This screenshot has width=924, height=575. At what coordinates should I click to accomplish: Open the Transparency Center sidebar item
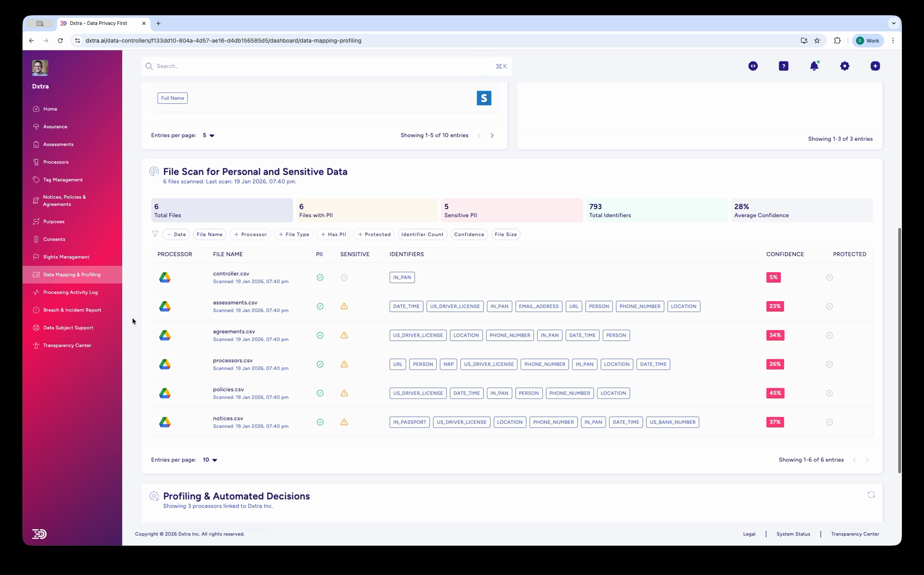click(x=67, y=345)
